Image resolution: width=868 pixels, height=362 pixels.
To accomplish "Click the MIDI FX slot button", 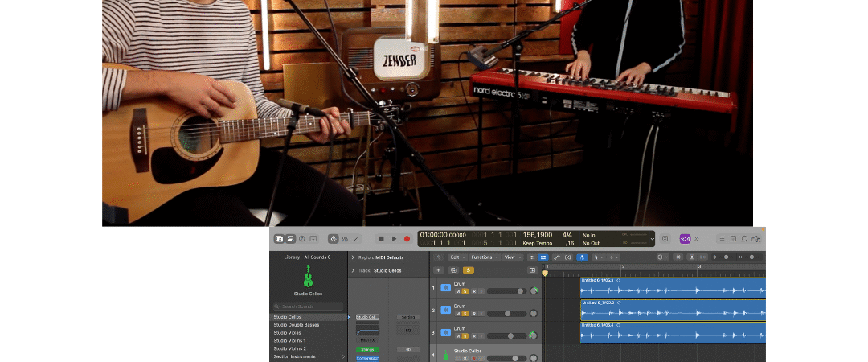I will tap(367, 339).
